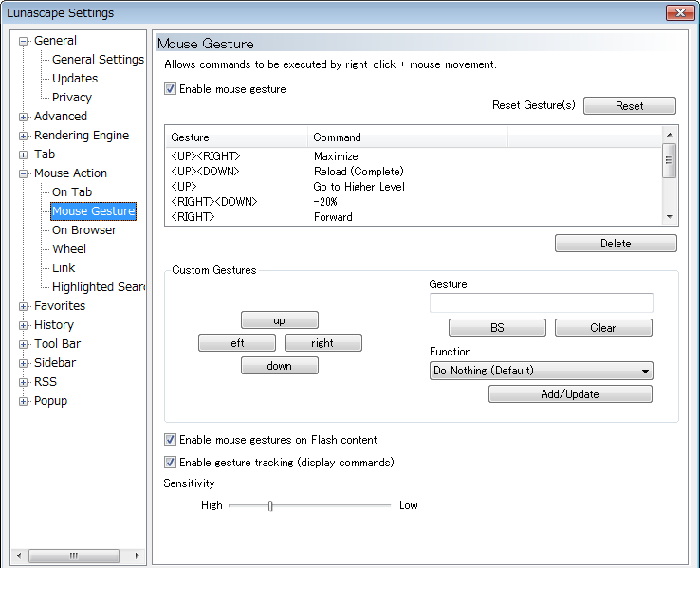This screenshot has height=601, width=700.
Task: Open Wheel settings page
Action: pyautogui.click(x=68, y=249)
